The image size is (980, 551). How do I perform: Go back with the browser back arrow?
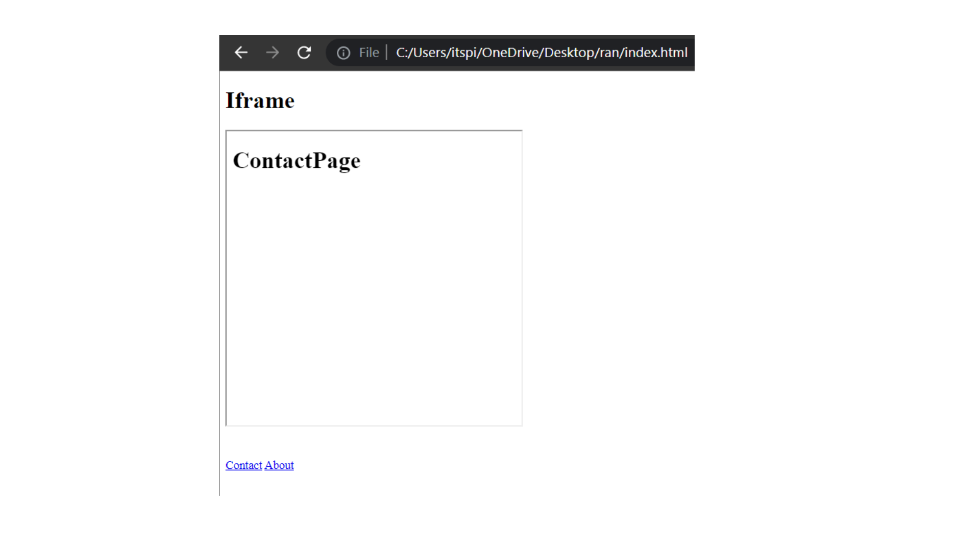(x=241, y=53)
